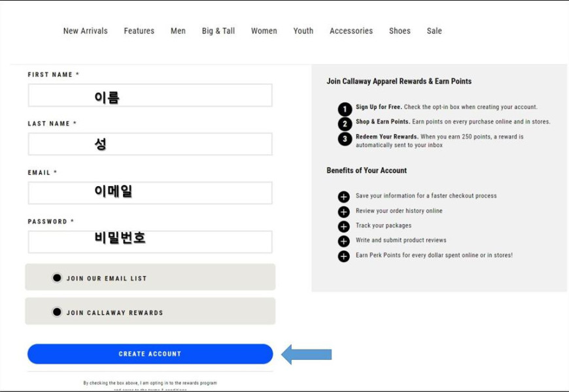Click the 'Review your order history online' text
The height and width of the screenshot is (392, 569).
coord(399,210)
